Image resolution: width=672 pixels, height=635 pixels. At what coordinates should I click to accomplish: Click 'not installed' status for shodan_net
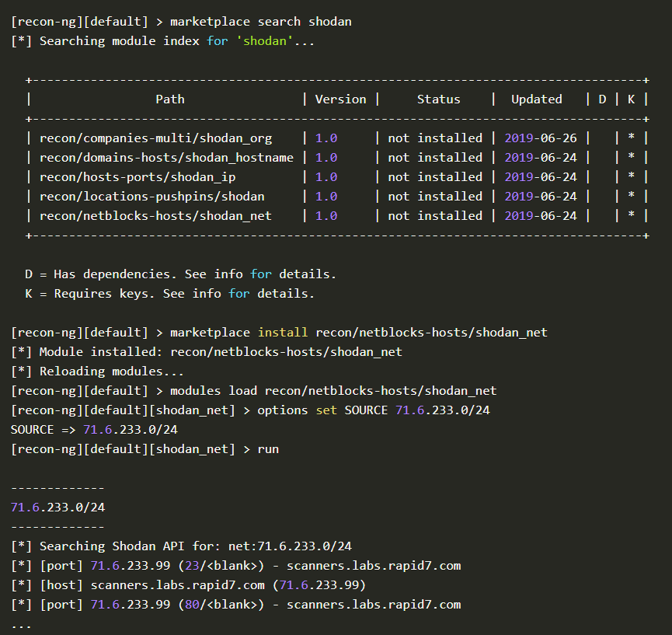[435, 215]
